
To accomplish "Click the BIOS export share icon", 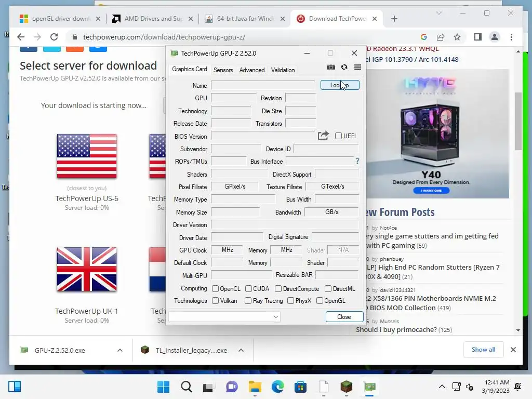I will (323, 136).
